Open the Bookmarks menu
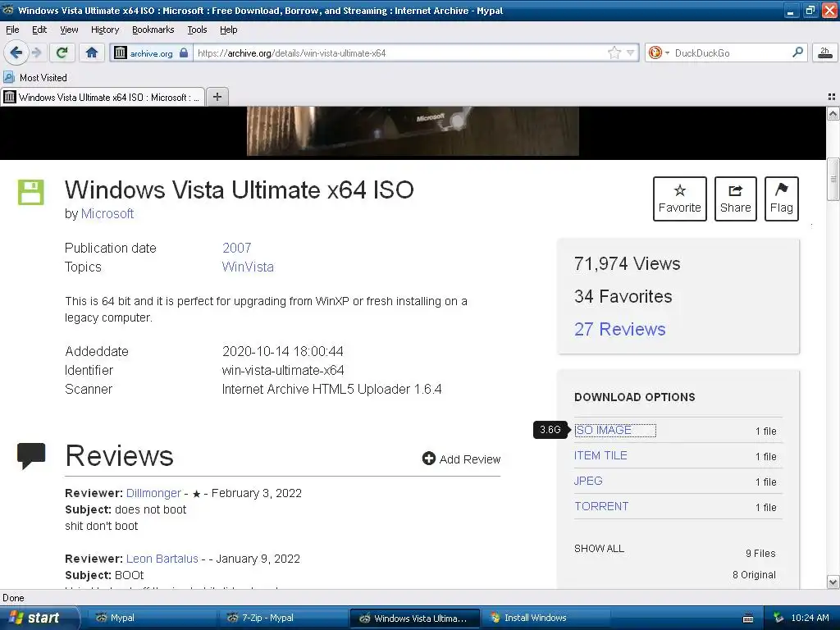Screen dimensions: 840x630 153,30
